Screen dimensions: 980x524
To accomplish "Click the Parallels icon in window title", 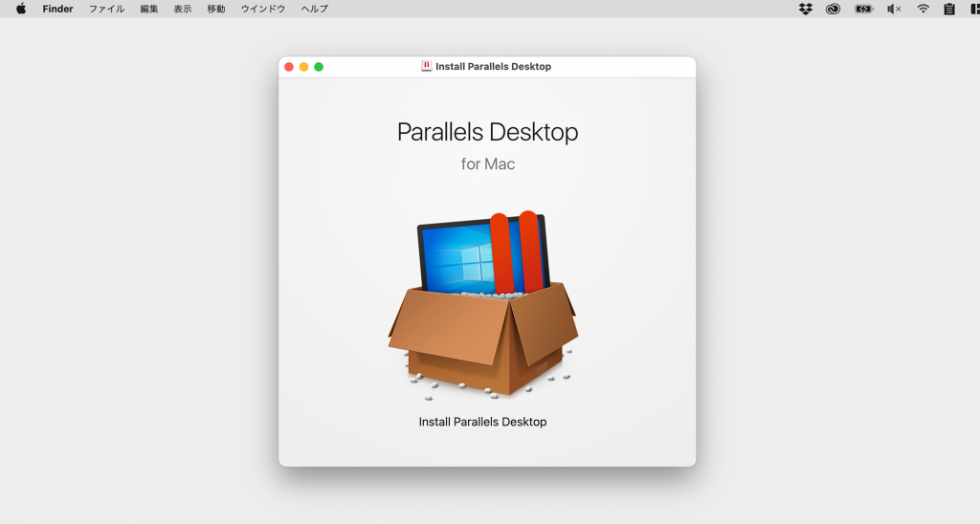I will (426, 66).
